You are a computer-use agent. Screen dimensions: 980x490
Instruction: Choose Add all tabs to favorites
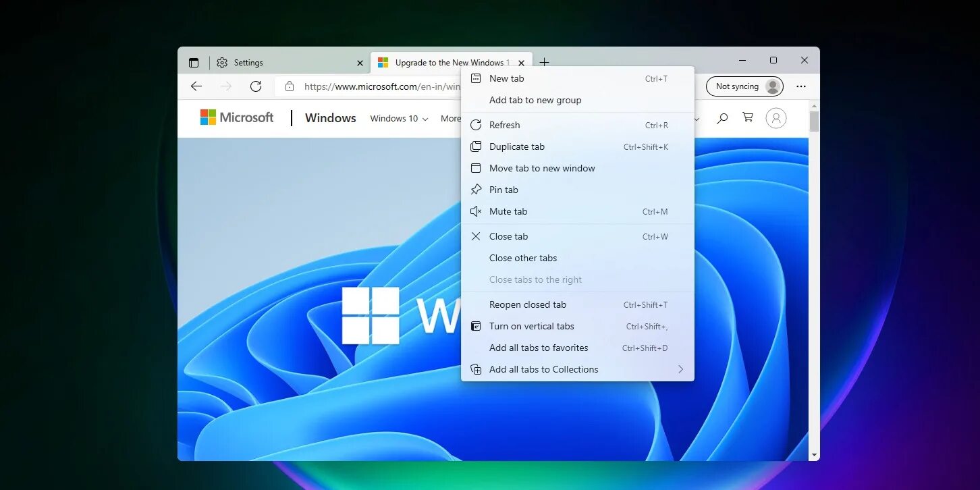click(578, 348)
